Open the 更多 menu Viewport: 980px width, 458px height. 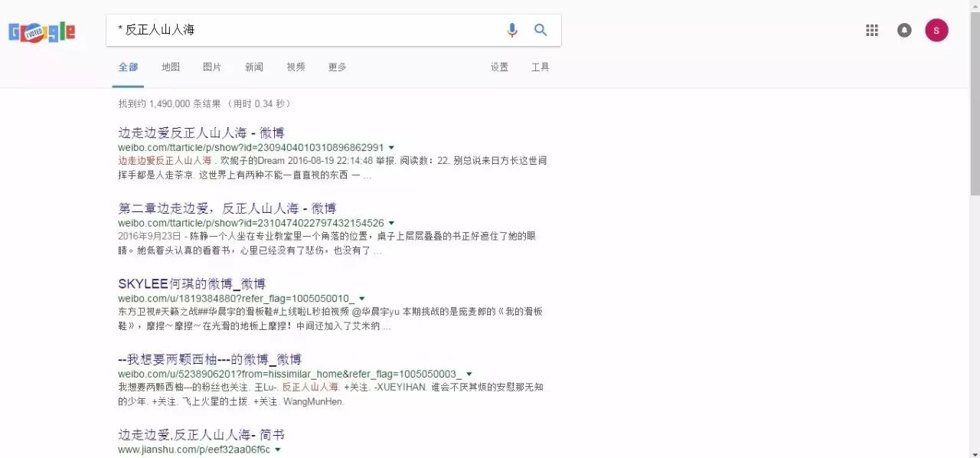tap(337, 67)
